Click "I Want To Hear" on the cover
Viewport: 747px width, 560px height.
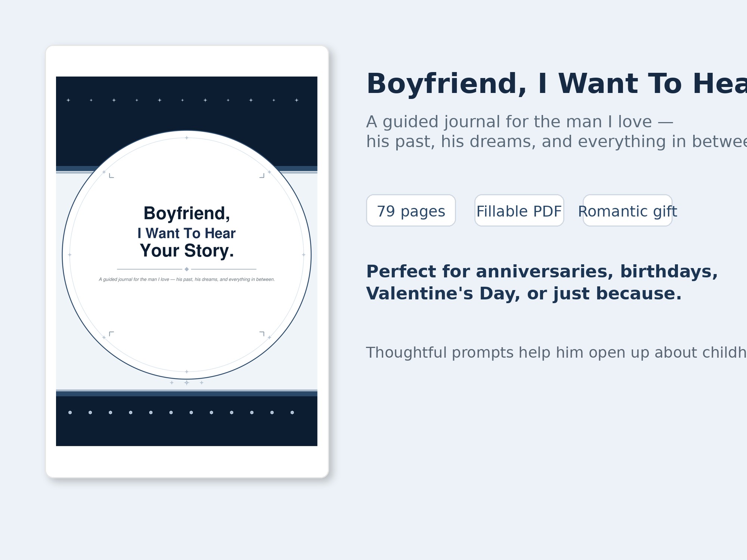[187, 233]
